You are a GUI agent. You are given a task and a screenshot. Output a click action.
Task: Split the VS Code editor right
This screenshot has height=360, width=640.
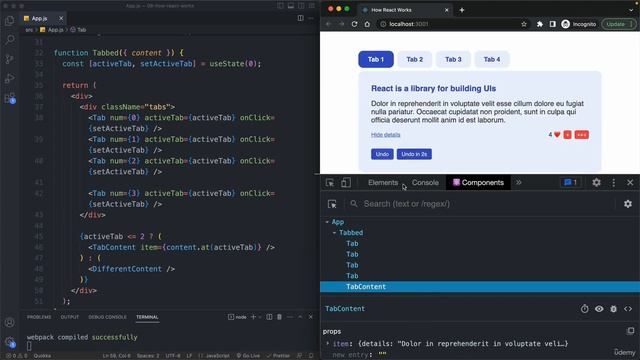click(x=300, y=18)
